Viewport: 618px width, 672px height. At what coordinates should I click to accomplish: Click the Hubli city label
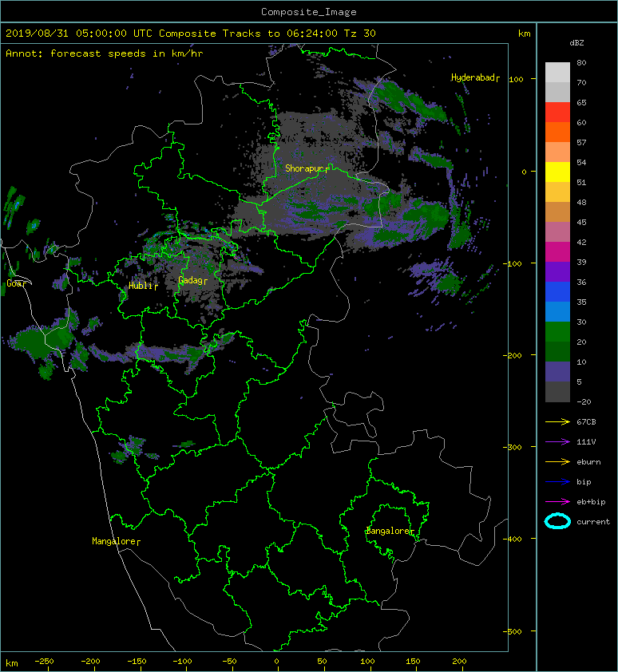point(141,286)
